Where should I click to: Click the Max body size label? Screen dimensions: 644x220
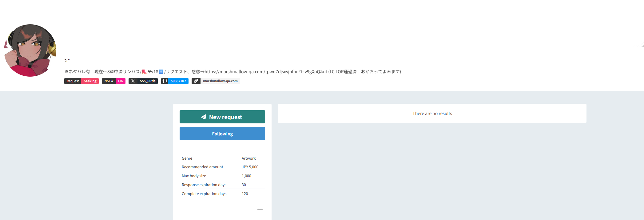click(x=194, y=176)
